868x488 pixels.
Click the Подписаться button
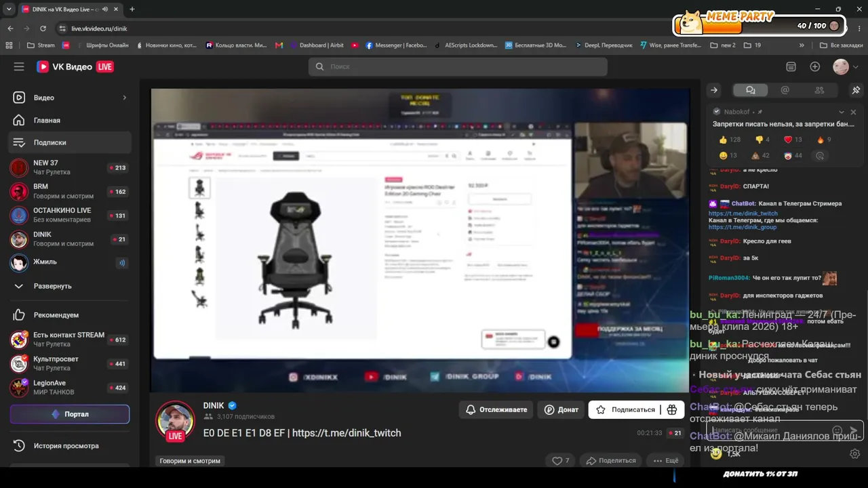[626, 409]
